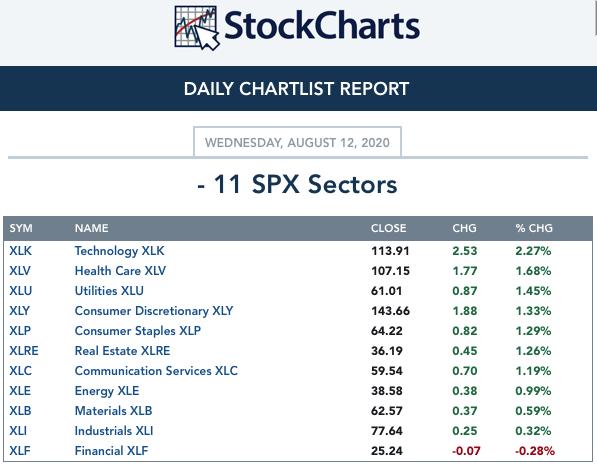Open Consumer Discretionary XLY link
The height and width of the screenshot is (465, 597).
[154, 311]
